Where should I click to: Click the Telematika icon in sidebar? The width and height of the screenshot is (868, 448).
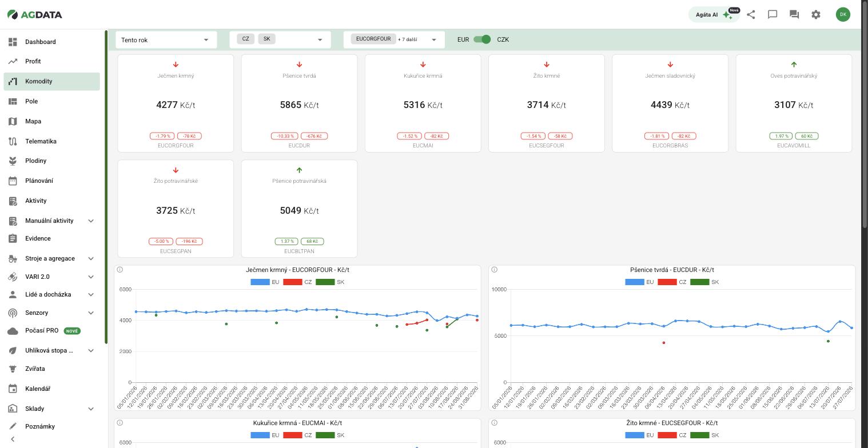(x=13, y=141)
